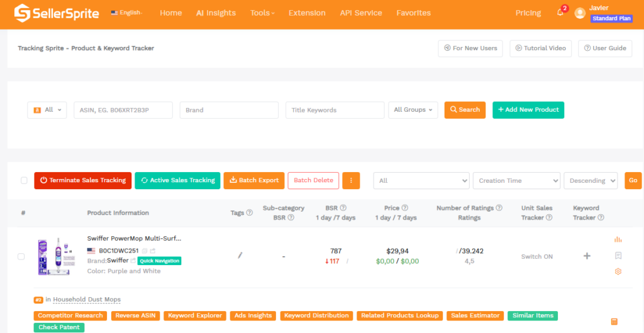Open the English language dropdown
This screenshot has height=333, width=644.
(x=127, y=13)
